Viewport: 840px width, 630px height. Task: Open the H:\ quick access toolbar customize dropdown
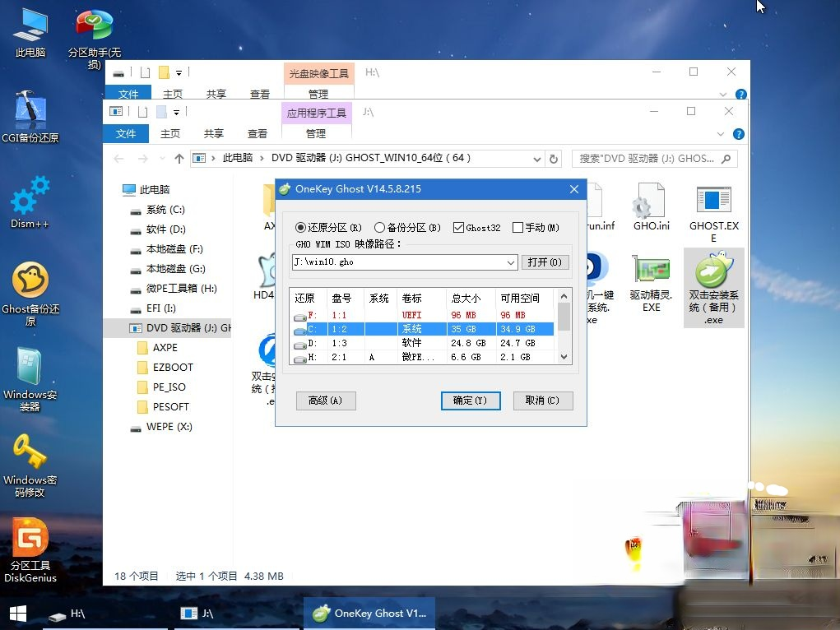pos(179,72)
